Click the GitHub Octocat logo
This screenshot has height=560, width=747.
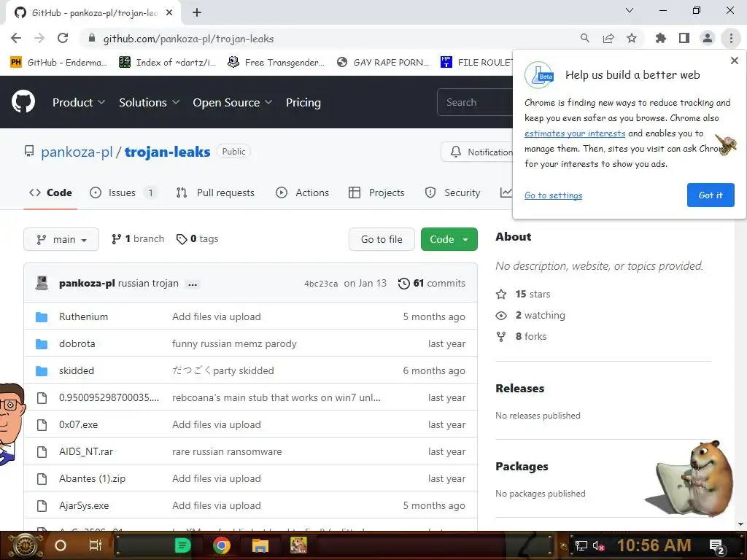(23, 102)
